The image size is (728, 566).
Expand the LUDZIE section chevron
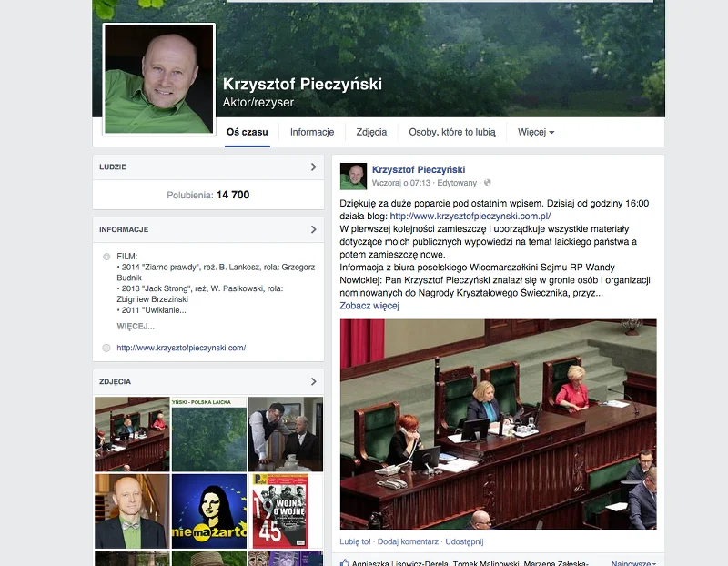point(313,167)
